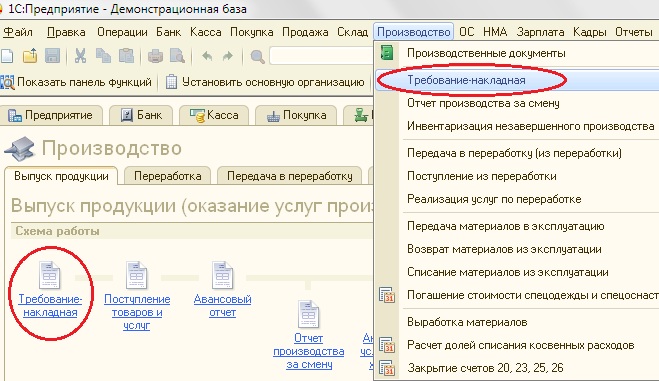Open the Файл menu
Viewport: 659px width, 381px height.
[x=17, y=32]
